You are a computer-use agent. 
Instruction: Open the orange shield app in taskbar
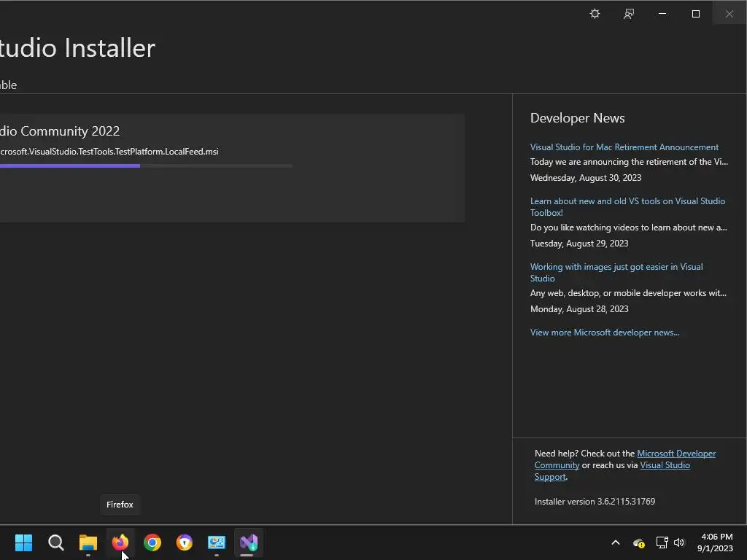coord(185,542)
